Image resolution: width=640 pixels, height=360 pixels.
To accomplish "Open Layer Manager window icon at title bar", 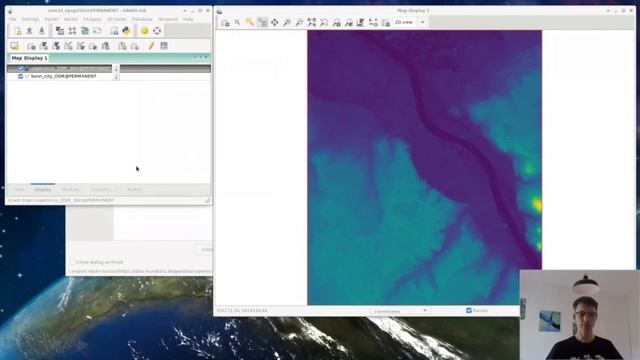I will (10, 11).
